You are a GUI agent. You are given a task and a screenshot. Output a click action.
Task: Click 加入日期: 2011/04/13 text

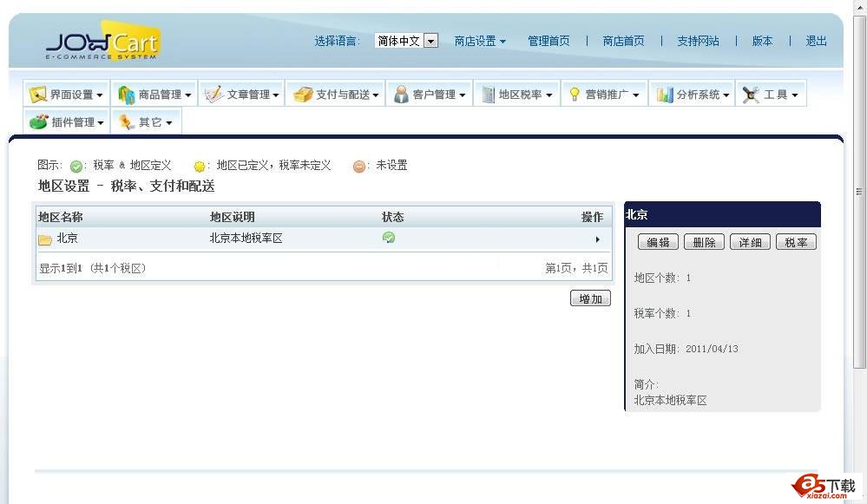(x=686, y=349)
